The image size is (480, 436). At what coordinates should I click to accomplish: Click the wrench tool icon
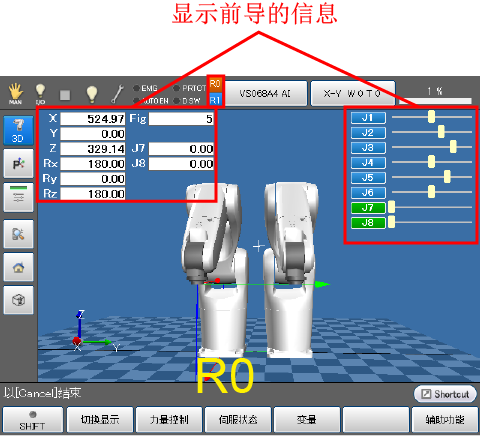[117, 94]
